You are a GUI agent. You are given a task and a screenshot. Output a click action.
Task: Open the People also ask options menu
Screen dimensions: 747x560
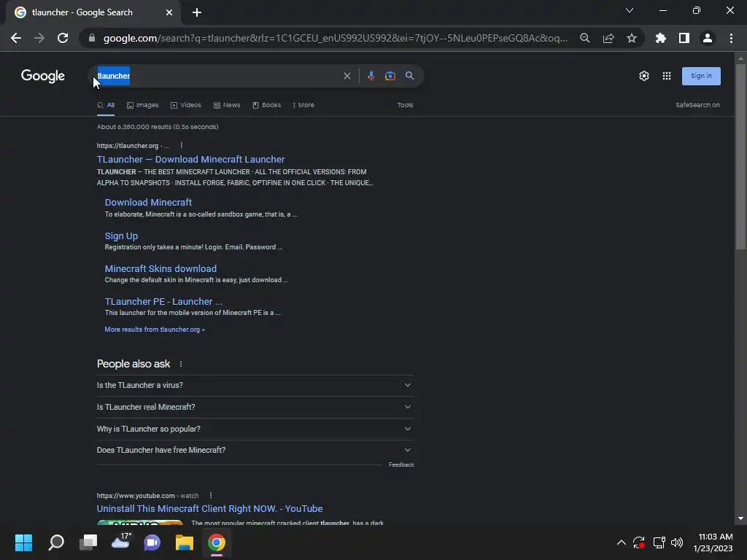[x=181, y=364]
